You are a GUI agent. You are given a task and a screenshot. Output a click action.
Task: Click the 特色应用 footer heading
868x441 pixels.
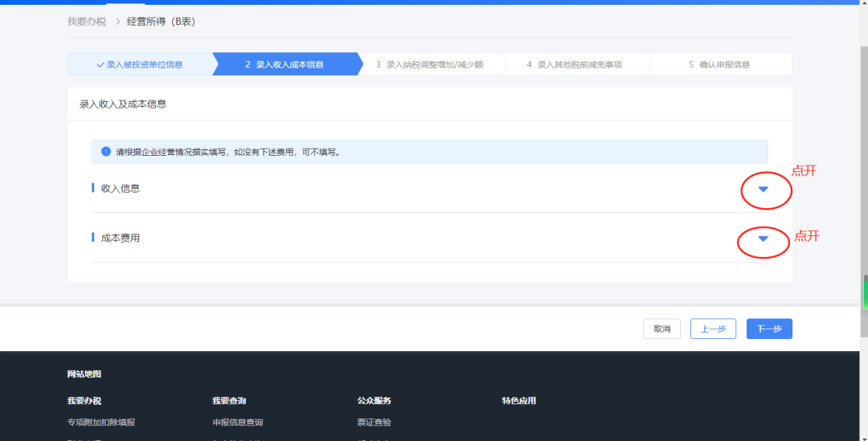(518, 400)
